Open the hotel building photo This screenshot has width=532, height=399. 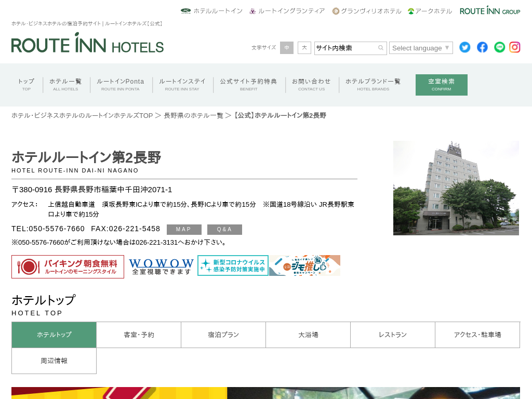pos(456,188)
